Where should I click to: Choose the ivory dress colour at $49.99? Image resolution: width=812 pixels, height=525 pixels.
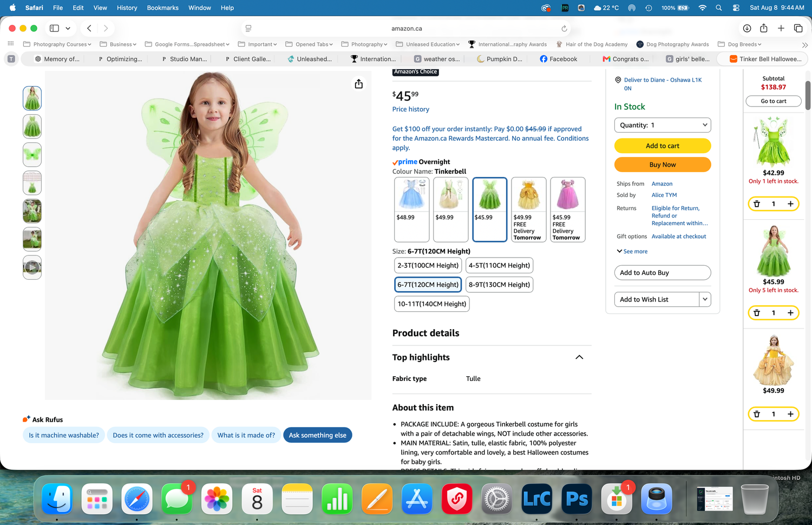pos(451,209)
